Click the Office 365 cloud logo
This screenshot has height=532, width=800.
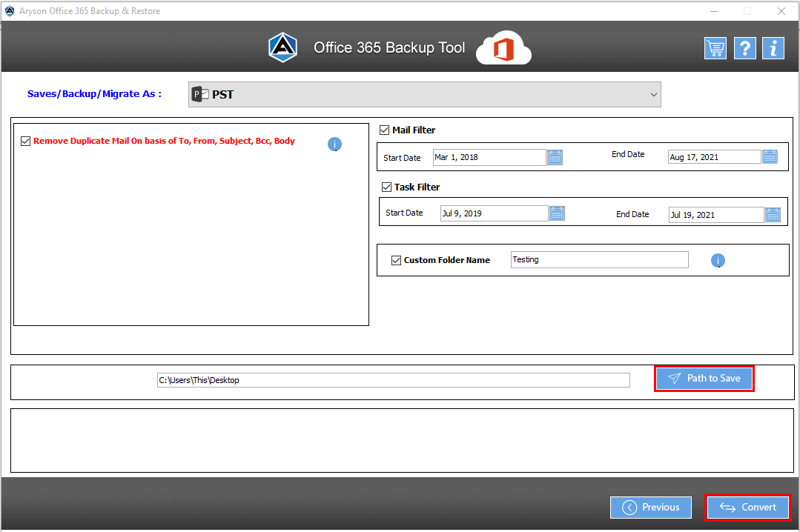(503, 48)
